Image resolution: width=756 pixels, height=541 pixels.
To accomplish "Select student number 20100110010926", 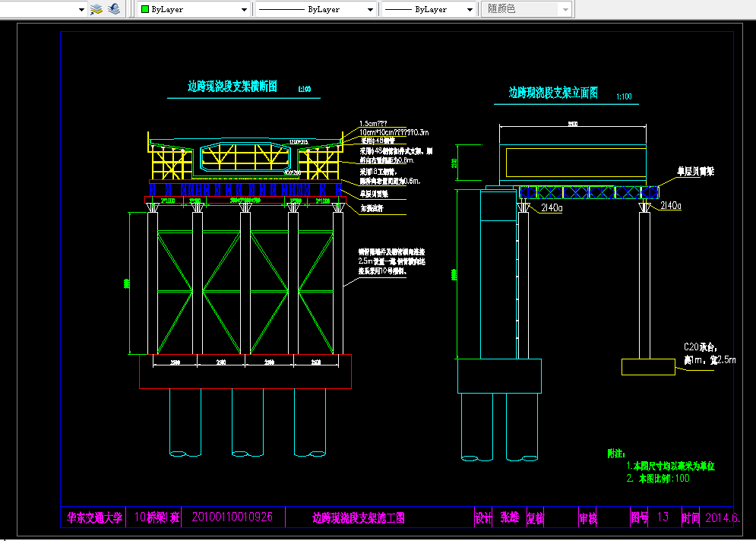I will [232, 517].
